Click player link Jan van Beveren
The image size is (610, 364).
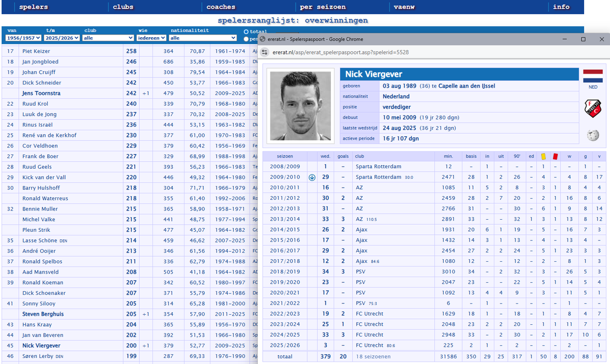[x=42, y=335]
